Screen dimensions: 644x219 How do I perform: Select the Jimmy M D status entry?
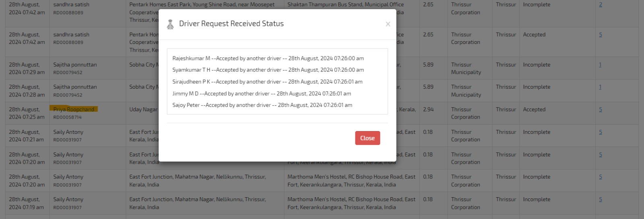262,94
